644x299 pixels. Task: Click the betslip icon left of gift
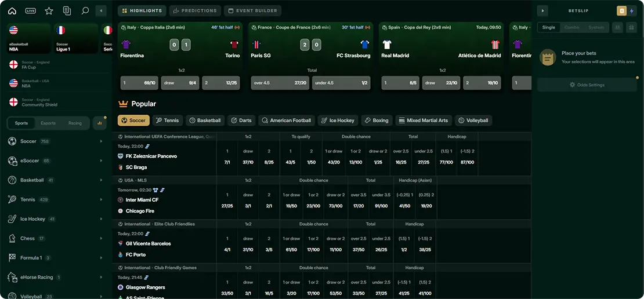(617, 27)
